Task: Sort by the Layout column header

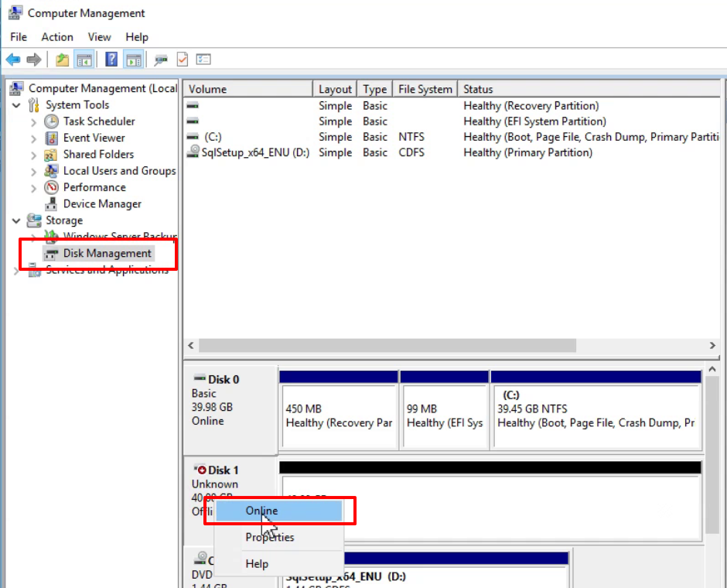Action: [x=335, y=89]
